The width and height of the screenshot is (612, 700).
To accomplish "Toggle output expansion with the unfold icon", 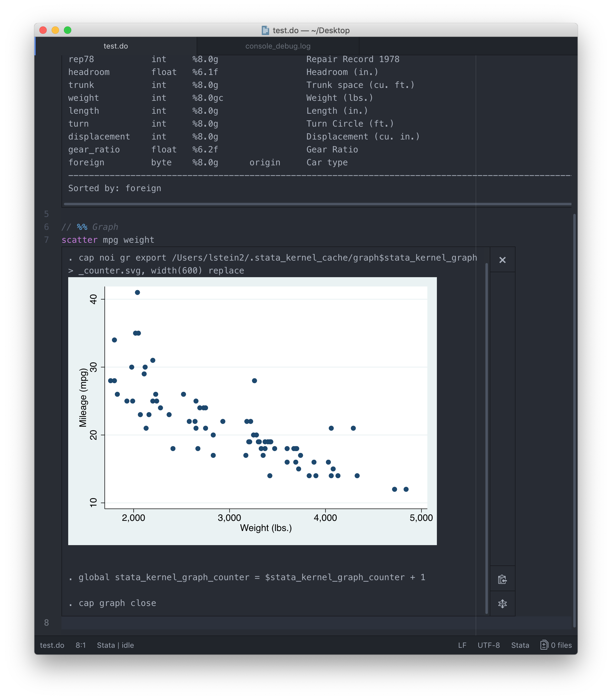I will tap(502, 604).
